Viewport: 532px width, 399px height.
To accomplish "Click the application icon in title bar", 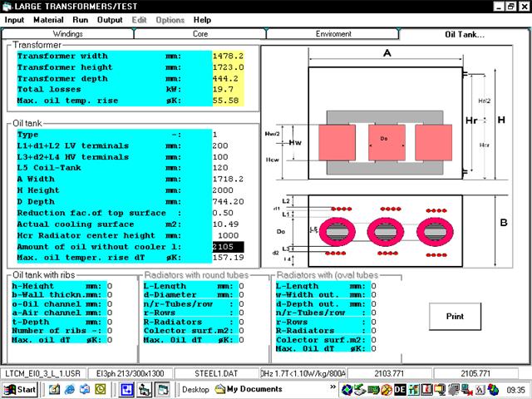I will click(7, 6).
